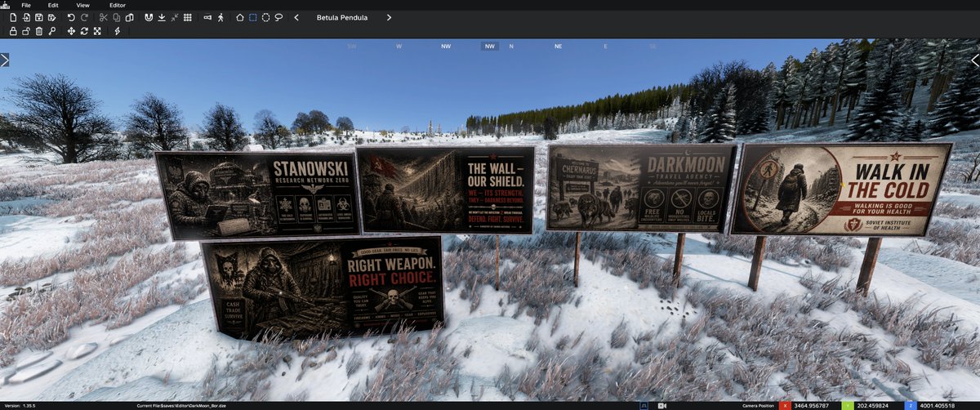Click the Betula Pendula brush label
The height and width of the screenshot is (410, 980).
point(342,17)
